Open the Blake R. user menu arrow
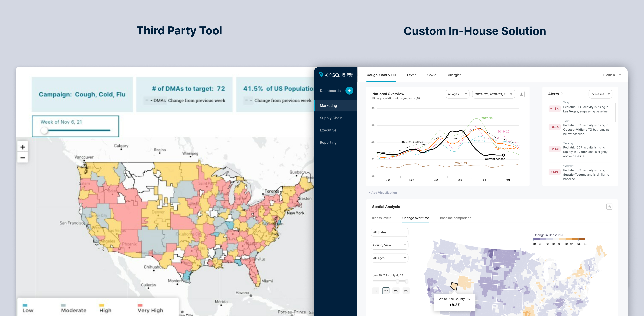 point(620,75)
